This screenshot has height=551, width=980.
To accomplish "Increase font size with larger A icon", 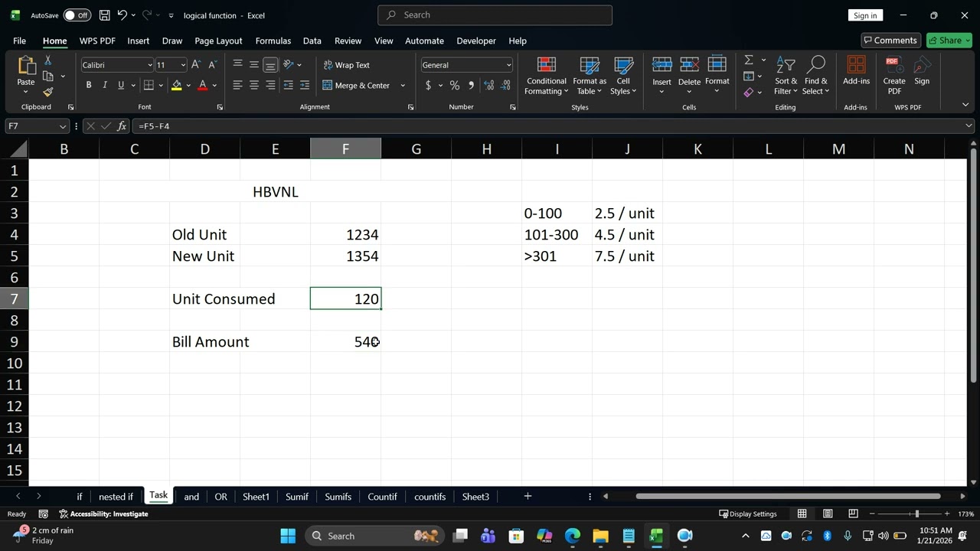I will 196,65.
